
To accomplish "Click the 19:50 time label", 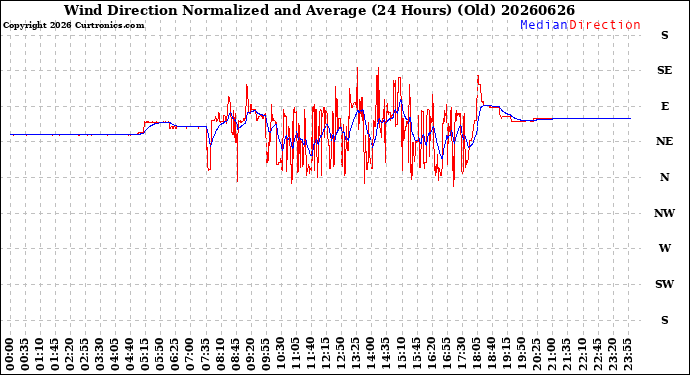I will pyautogui.click(x=521, y=354).
